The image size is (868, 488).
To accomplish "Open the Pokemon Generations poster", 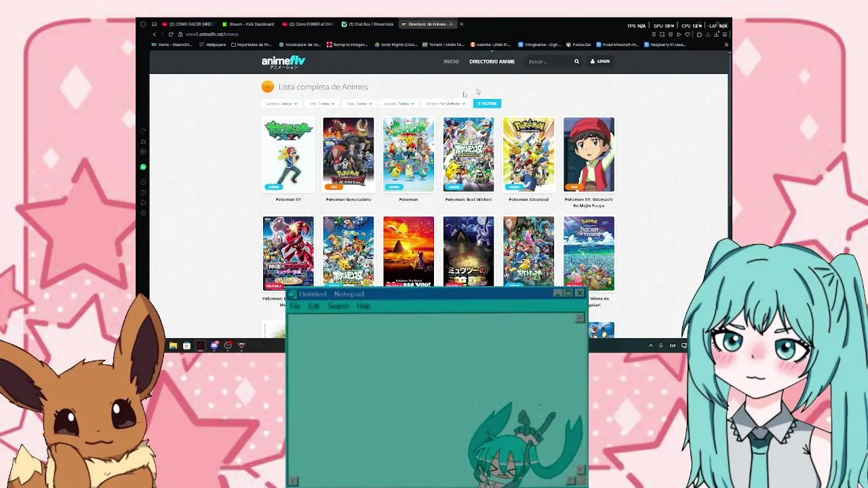I will pos(348,155).
